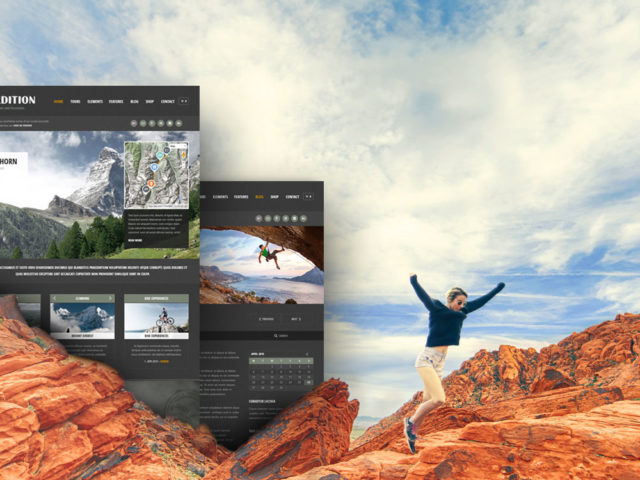Open Elements in front page nav
The width and height of the screenshot is (640, 480).
click(x=95, y=101)
